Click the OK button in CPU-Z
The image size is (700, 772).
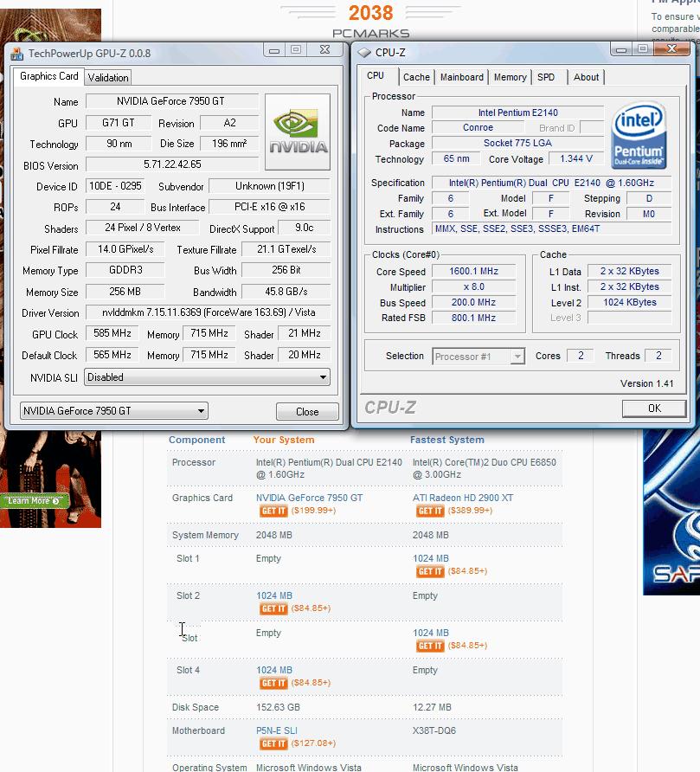[x=654, y=409]
